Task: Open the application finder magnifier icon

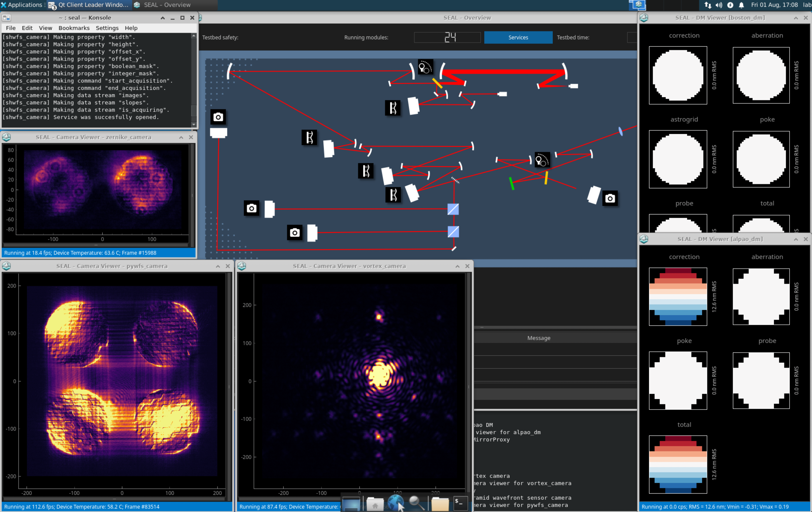Action: 416,503
